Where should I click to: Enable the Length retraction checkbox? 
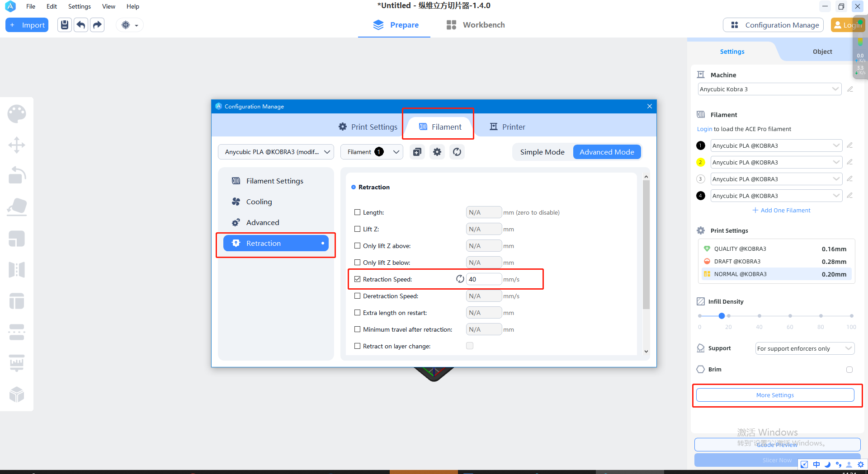358,212
